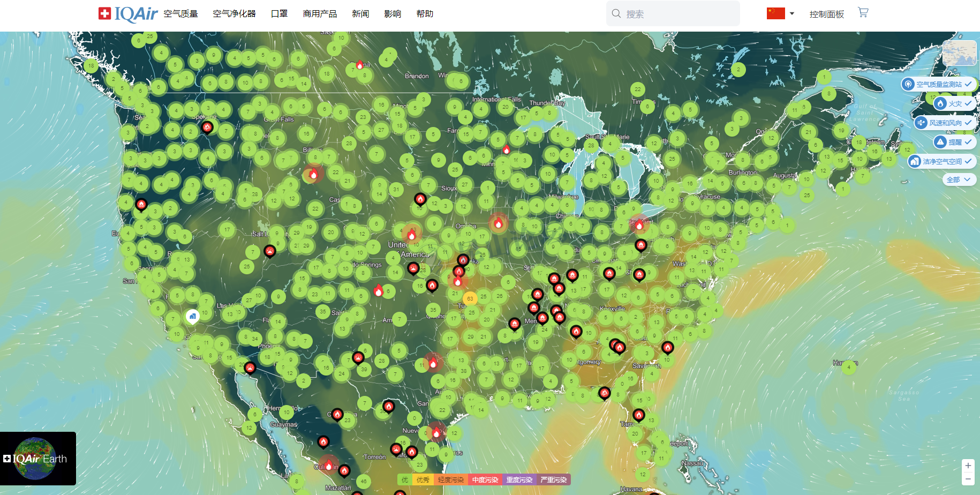The height and width of the screenshot is (495, 980).
Task: Click the wind speed layer icon
Action: (921, 123)
